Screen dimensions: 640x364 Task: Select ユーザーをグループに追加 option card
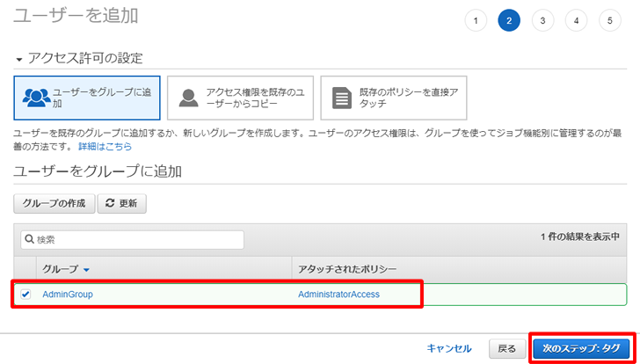[x=86, y=98]
